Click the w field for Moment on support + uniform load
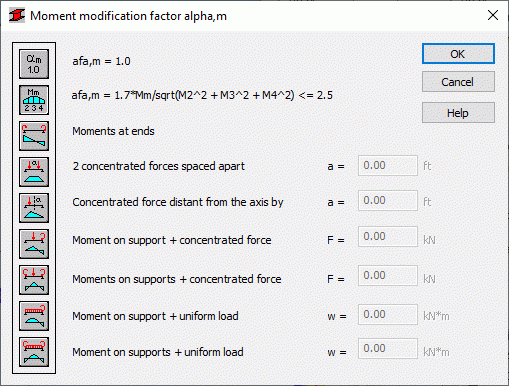Image resolution: width=509 pixels, height=386 pixels. tap(388, 315)
